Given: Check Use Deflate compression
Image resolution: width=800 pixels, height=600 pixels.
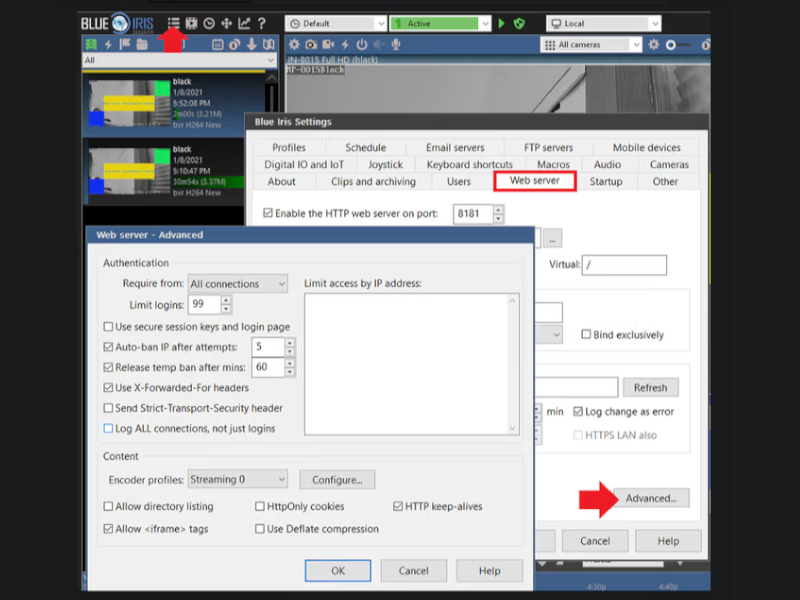Looking at the screenshot, I should (x=260, y=529).
